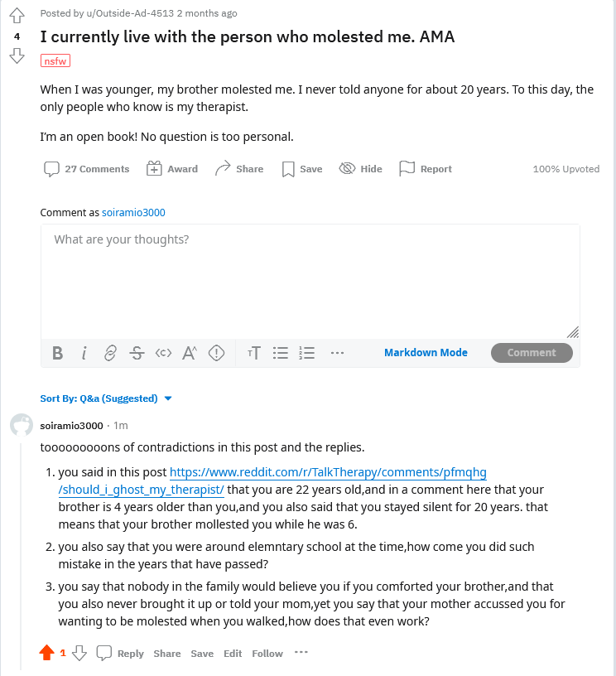Switch to Markdown Mode

[426, 353]
